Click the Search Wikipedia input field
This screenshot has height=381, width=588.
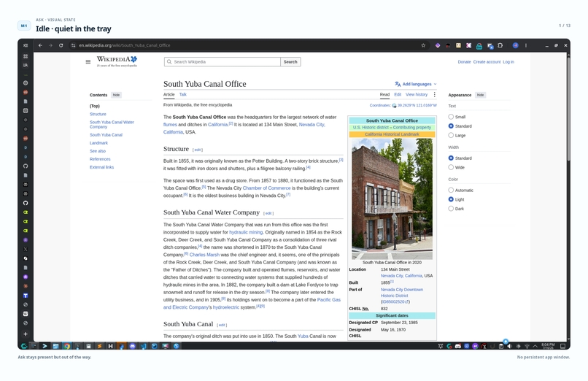click(223, 62)
